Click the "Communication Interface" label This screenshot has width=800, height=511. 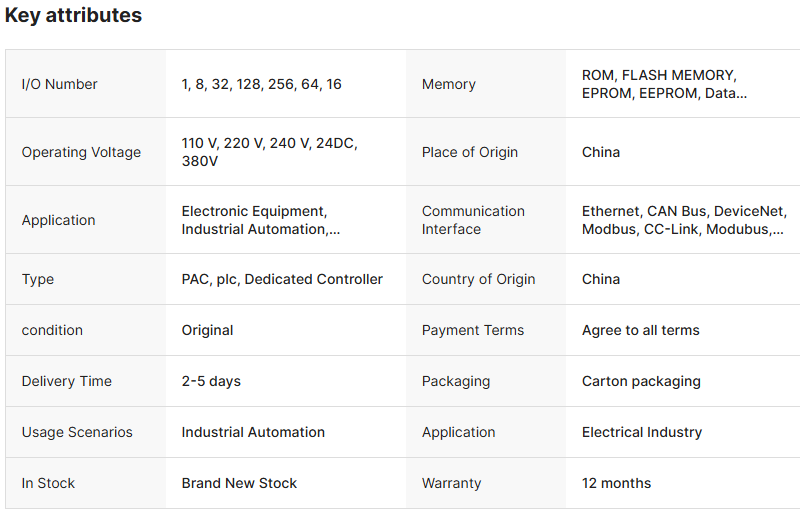pyautogui.click(x=473, y=220)
